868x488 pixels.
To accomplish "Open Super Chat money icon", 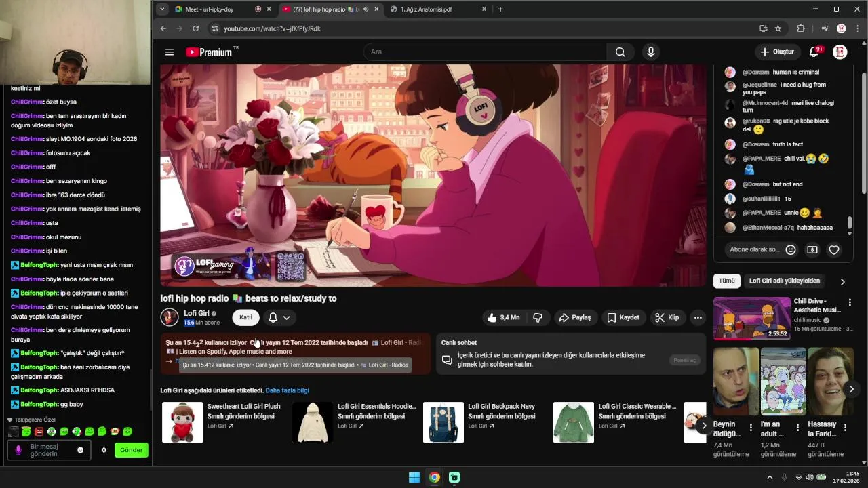I will point(812,250).
